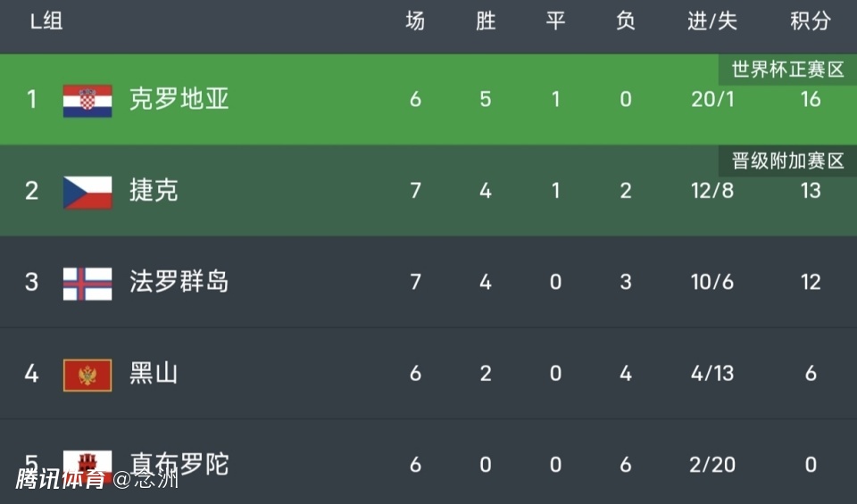
Task: Click the Faroe Islands flag icon
Action: click(87, 283)
